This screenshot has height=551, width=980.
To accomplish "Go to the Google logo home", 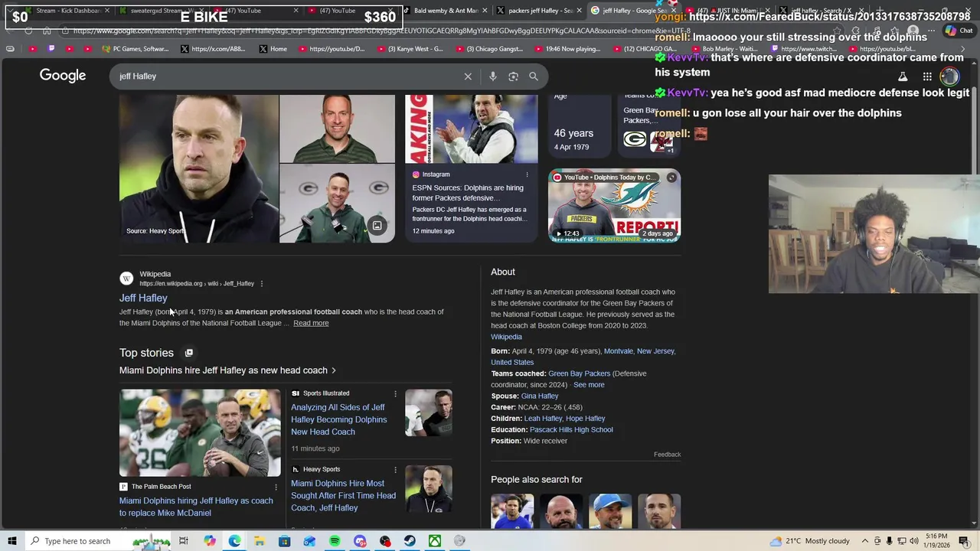I will 63,76.
